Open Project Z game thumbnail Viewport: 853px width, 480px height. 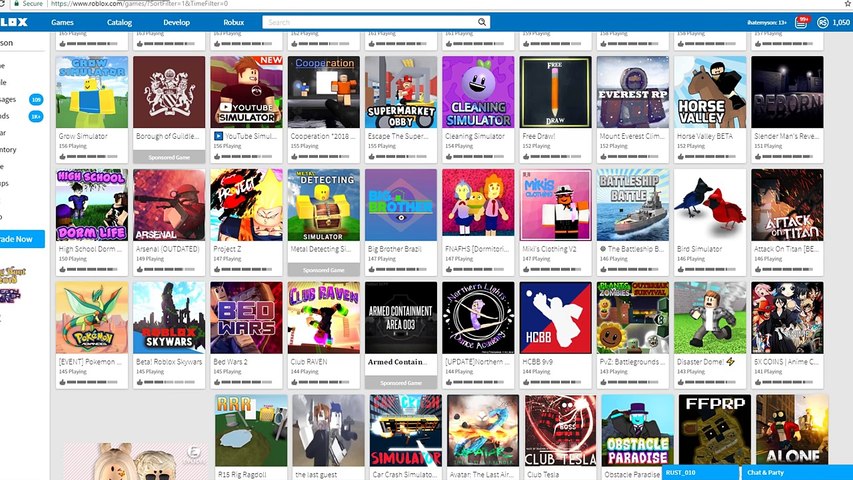tap(246, 205)
